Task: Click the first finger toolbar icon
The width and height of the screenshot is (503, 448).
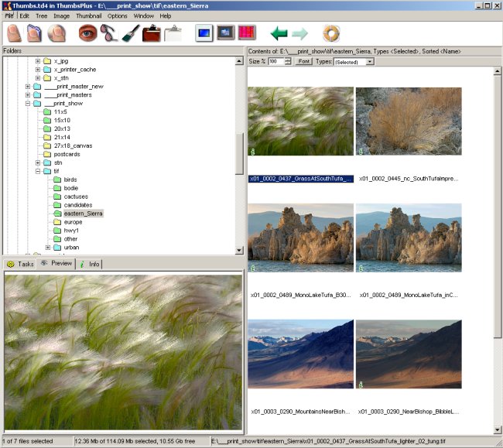Action: pos(13,33)
